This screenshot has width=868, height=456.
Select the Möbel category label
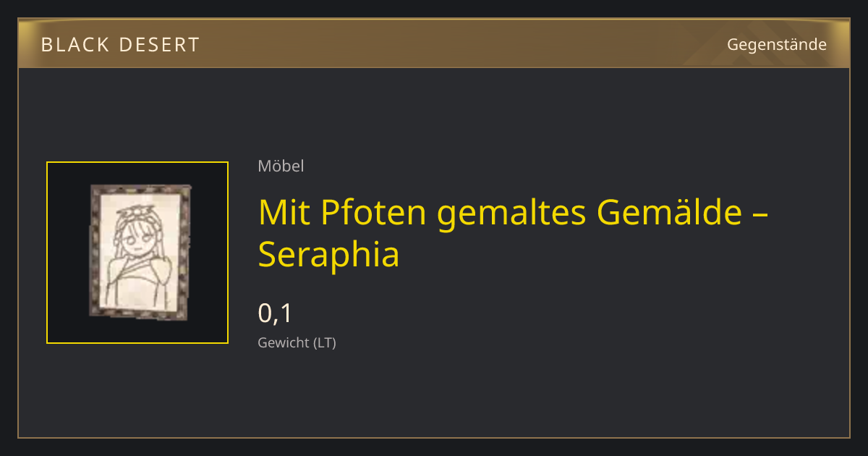(x=281, y=166)
